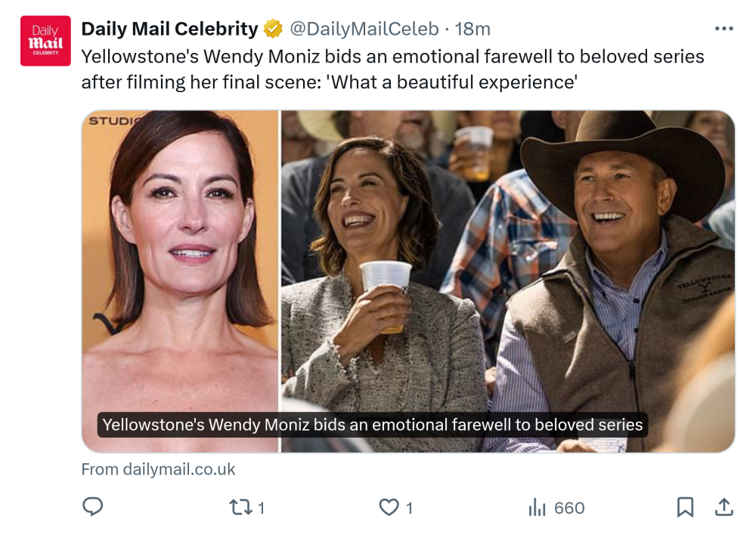This screenshot has height=535, width=756.
Task: Open the Daily Mail Celebrity profile avatar
Action: [45, 41]
